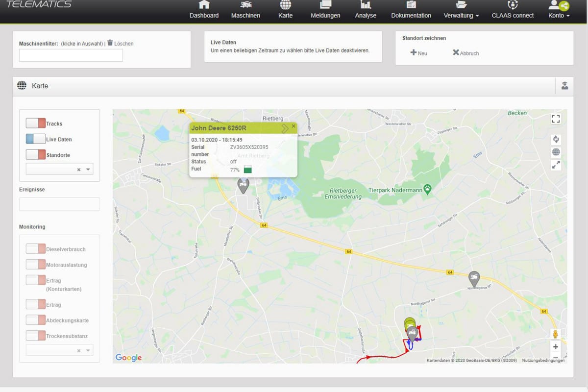
Task: Open the Konto dropdown menu
Action: click(559, 15)
